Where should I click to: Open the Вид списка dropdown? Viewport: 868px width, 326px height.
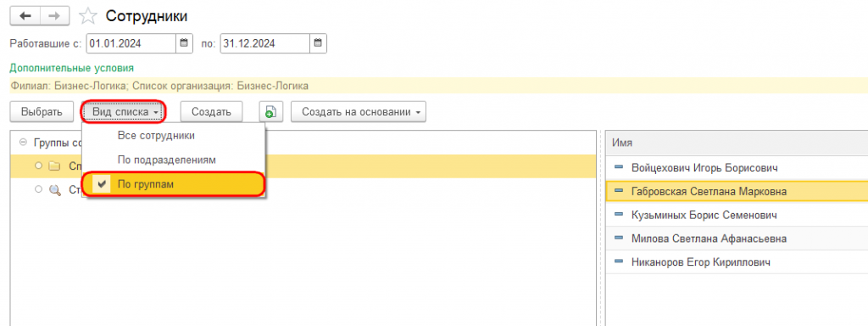click(124, 112)
